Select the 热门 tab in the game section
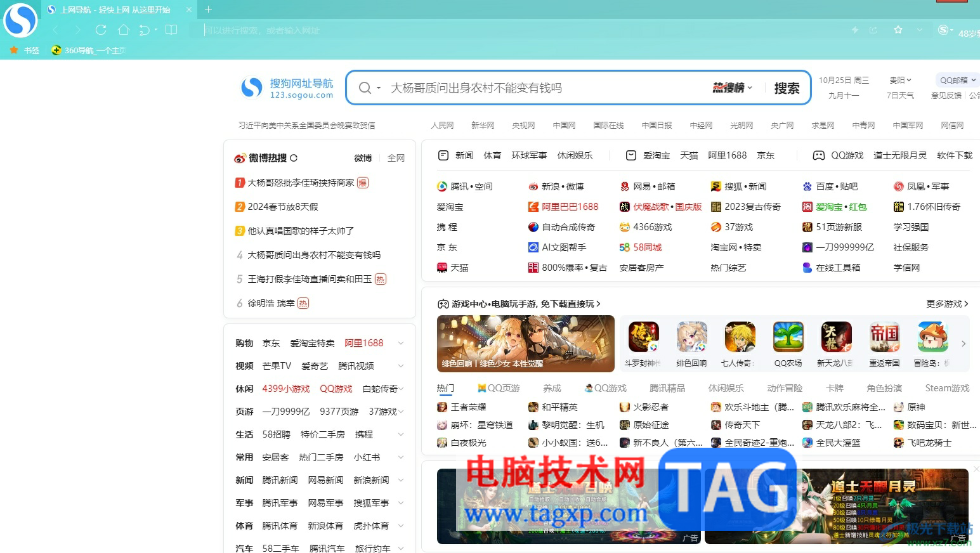Viewport: 980px width, 553px height. coord(446,387)
